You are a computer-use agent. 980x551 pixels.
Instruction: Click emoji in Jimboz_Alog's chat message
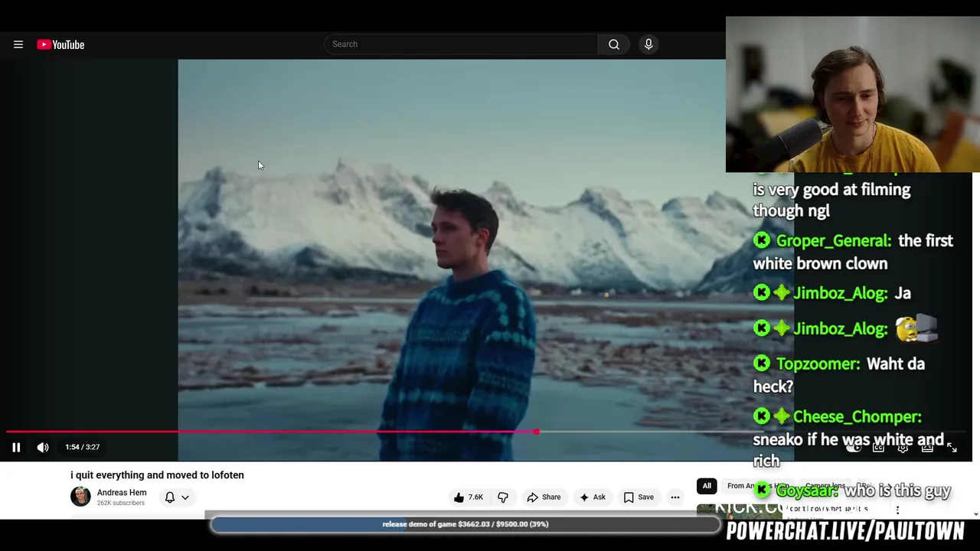point(916,328)
